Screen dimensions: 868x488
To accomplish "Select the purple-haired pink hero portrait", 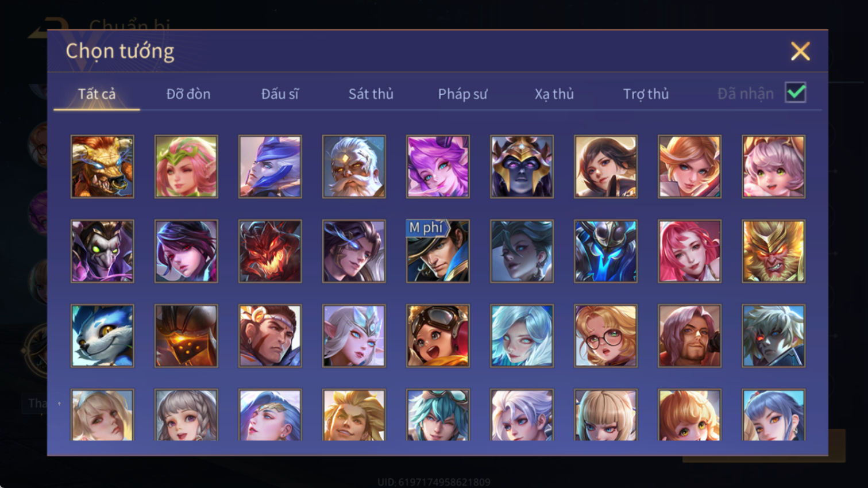I will click(x=438, y=167).
